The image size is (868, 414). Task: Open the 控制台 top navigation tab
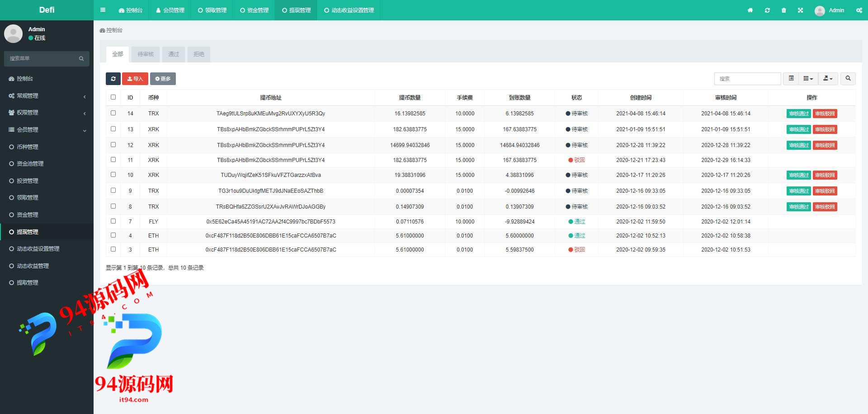point(130,10)
